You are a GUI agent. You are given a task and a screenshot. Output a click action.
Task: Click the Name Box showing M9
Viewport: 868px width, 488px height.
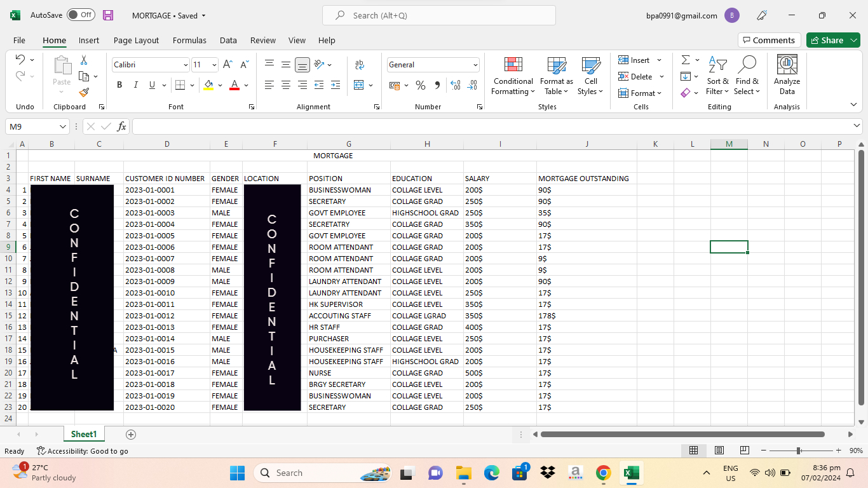pyautogui.click(x=32, y=126)
